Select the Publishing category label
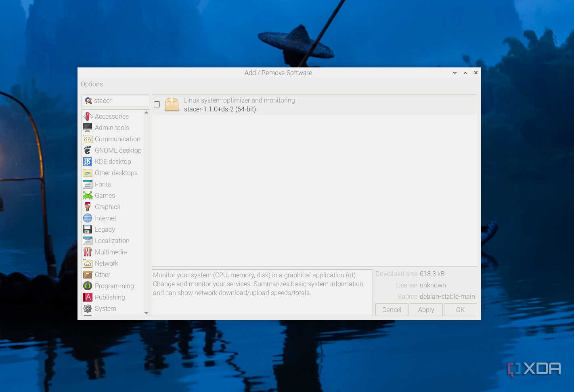This screenshot has height=392, width=574. point(110,297)
